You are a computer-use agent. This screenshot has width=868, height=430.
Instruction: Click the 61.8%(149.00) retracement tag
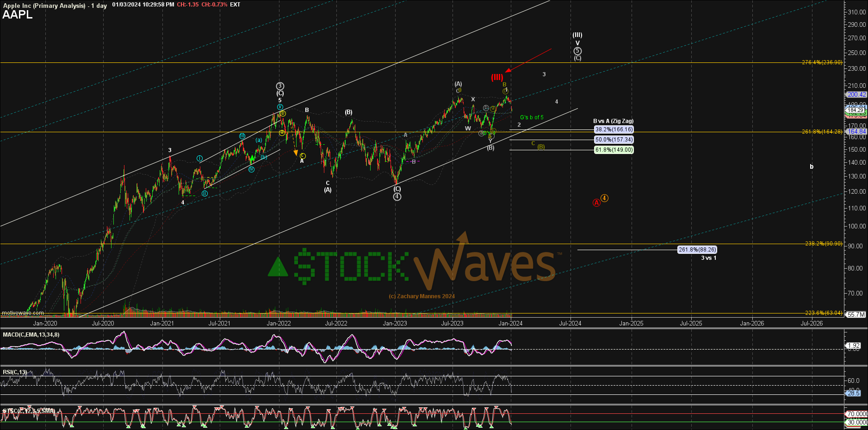click(x=614, y=150)
